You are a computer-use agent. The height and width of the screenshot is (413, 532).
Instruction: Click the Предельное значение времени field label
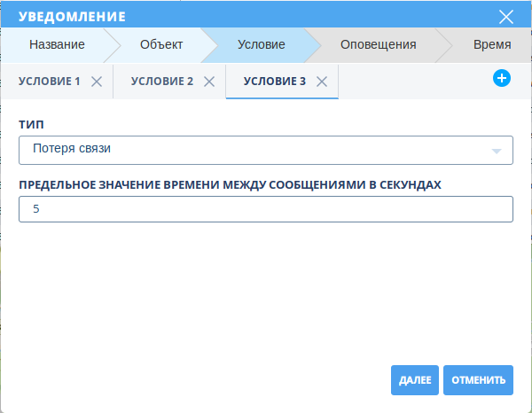[230, 184]
